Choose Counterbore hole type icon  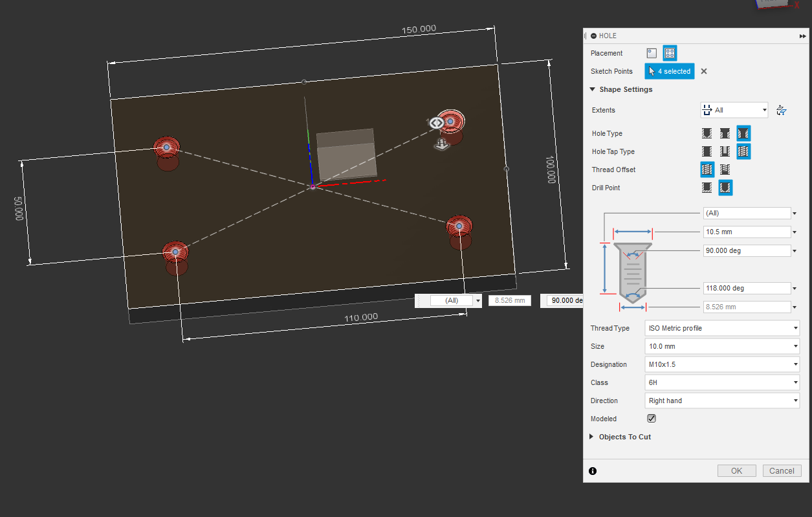[x=725, y=133]
